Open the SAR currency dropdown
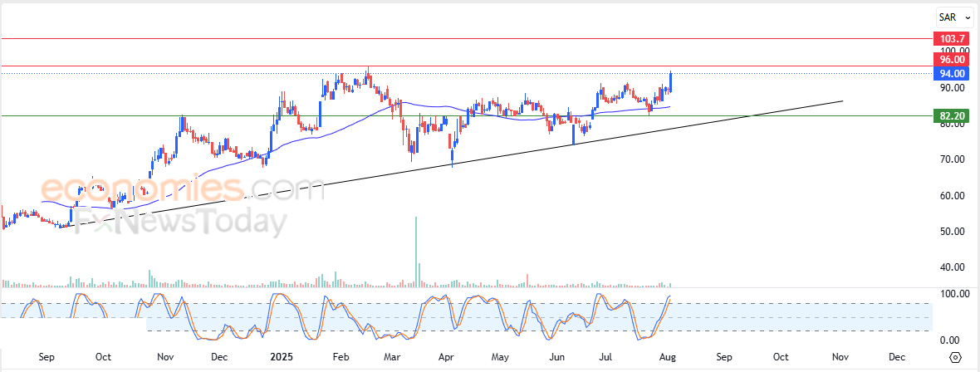Image resolution: width=980 pixels, height=372 pixels. tap(950, 17)
